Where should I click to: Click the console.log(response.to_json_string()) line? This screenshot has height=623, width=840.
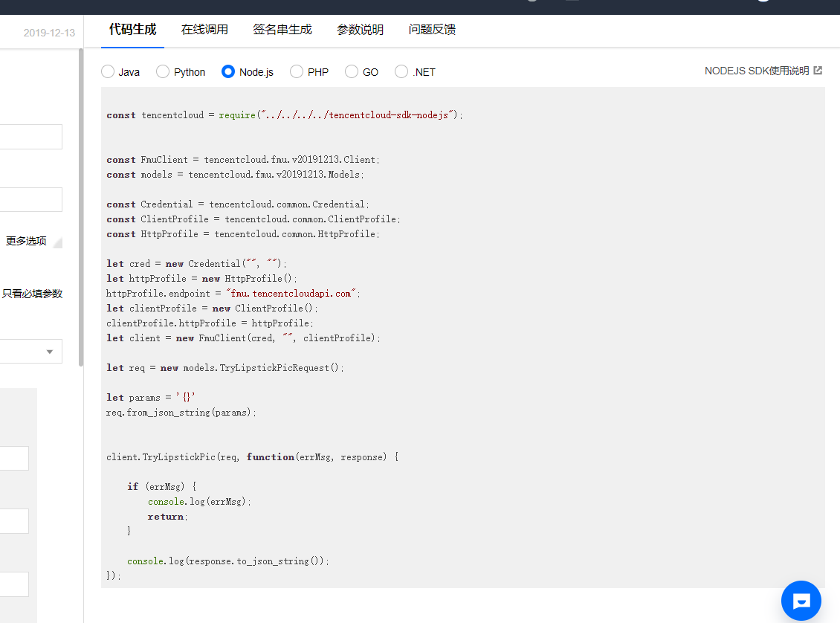pyautogui.click(x=228, y=561)
